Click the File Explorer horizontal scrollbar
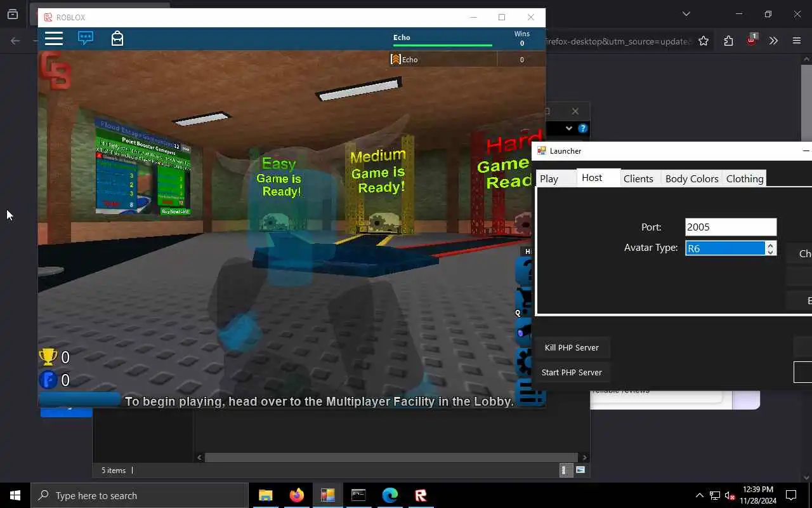The height and width of the screenshot is (508, 812). click(x=391, y=457)
